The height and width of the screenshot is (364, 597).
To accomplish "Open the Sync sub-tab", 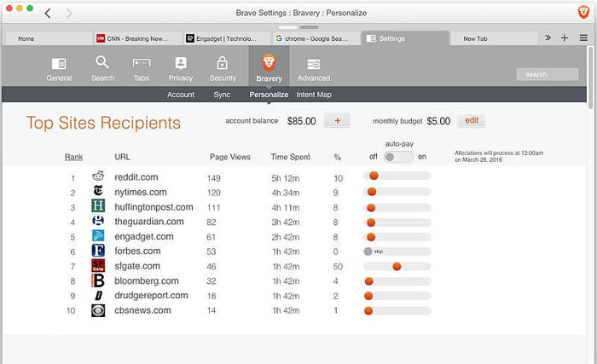I will point(222,95).
